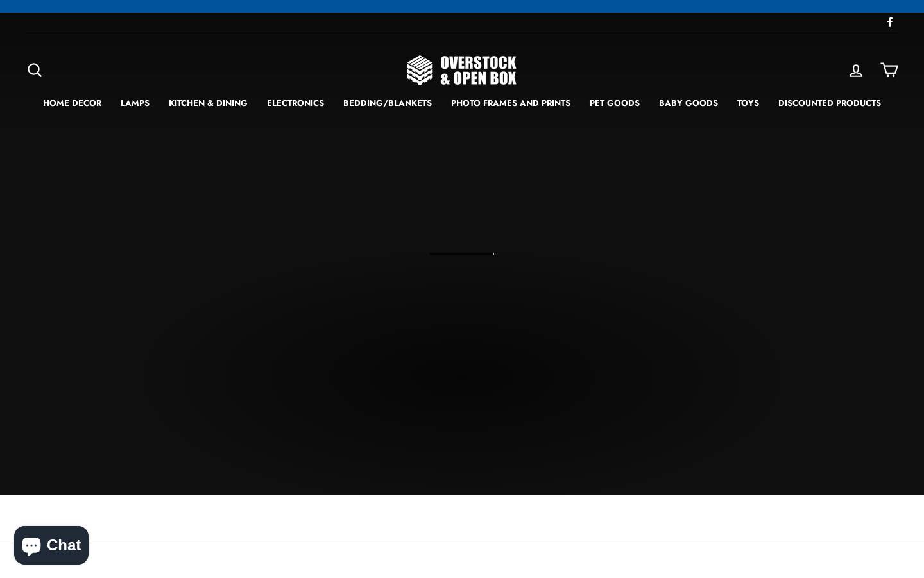This screenshot has height=578, width=924.
Task: Browse the Electronics category
Action: point(295,103)
